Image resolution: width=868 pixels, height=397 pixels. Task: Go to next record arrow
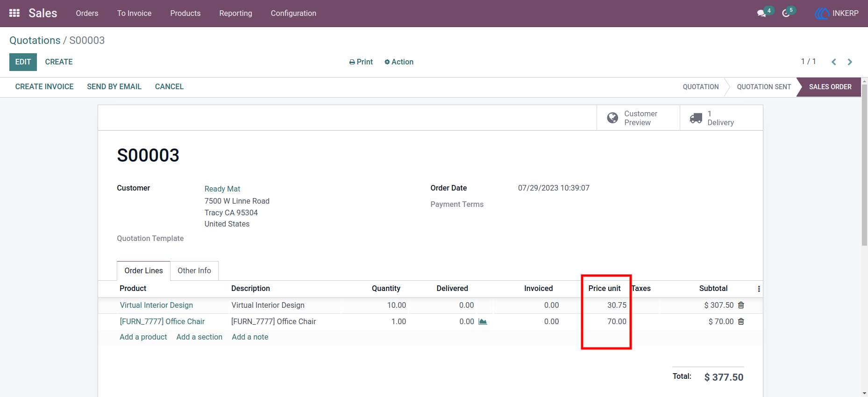coord(850,62)
